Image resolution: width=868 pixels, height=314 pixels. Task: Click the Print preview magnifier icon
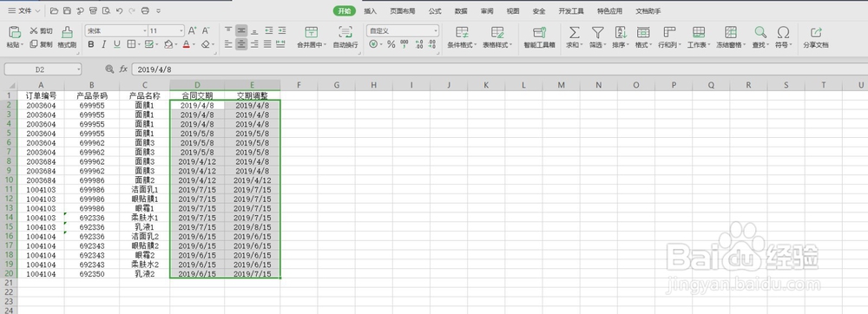pyautogui.click(x=106, y=10)
